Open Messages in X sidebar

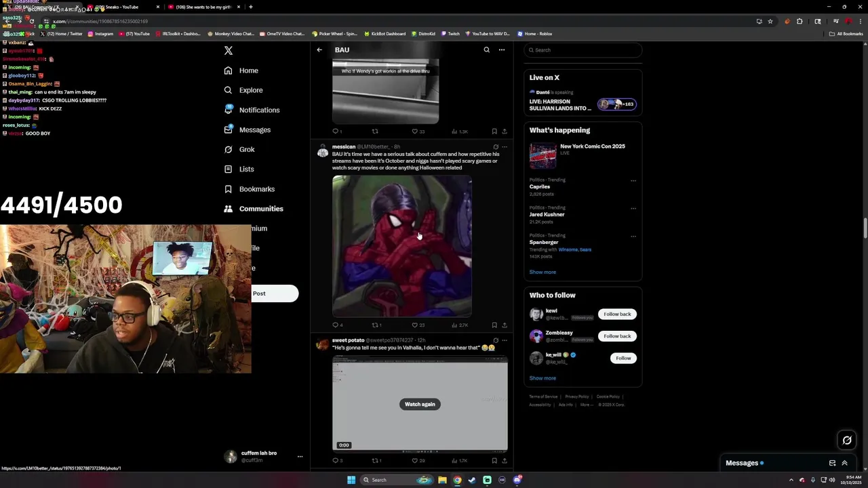(248, 129)
